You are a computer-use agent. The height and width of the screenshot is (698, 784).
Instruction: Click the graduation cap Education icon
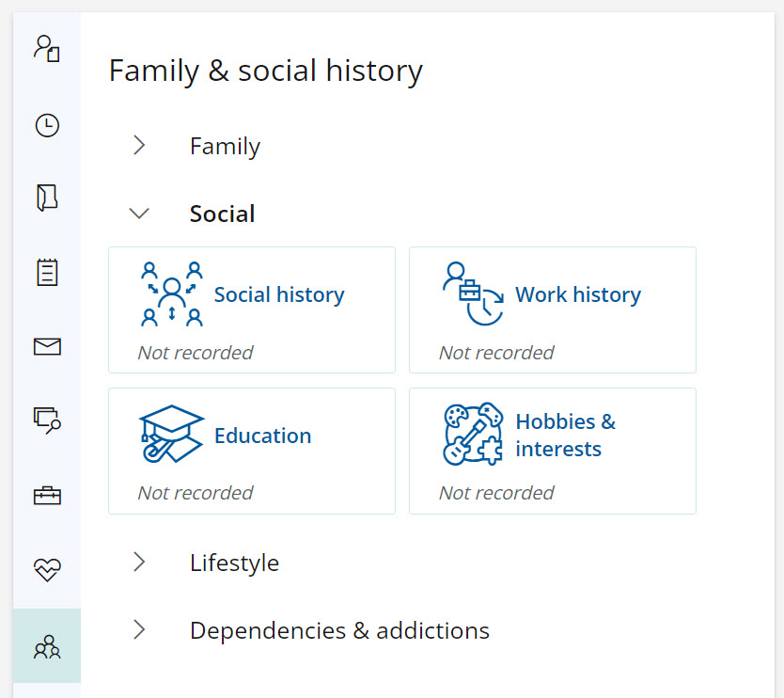click(171, 434)
